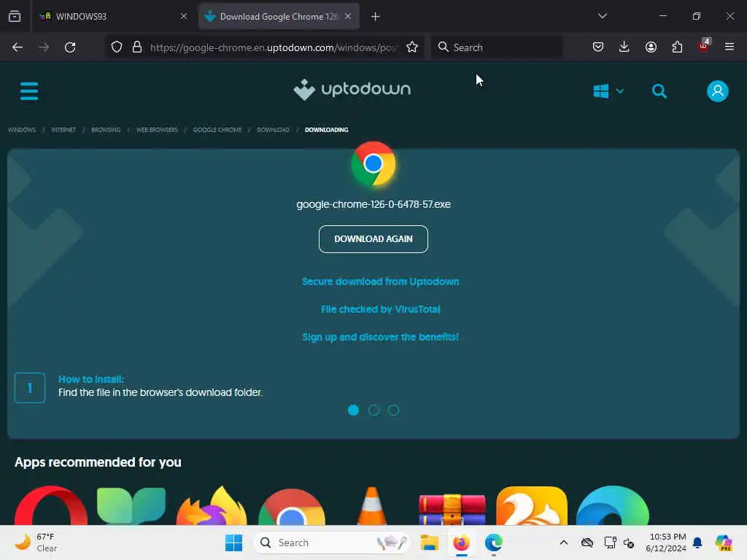Switch to the WINDOWS93 tab
The image size is (747, 560).
click(113, 16)
